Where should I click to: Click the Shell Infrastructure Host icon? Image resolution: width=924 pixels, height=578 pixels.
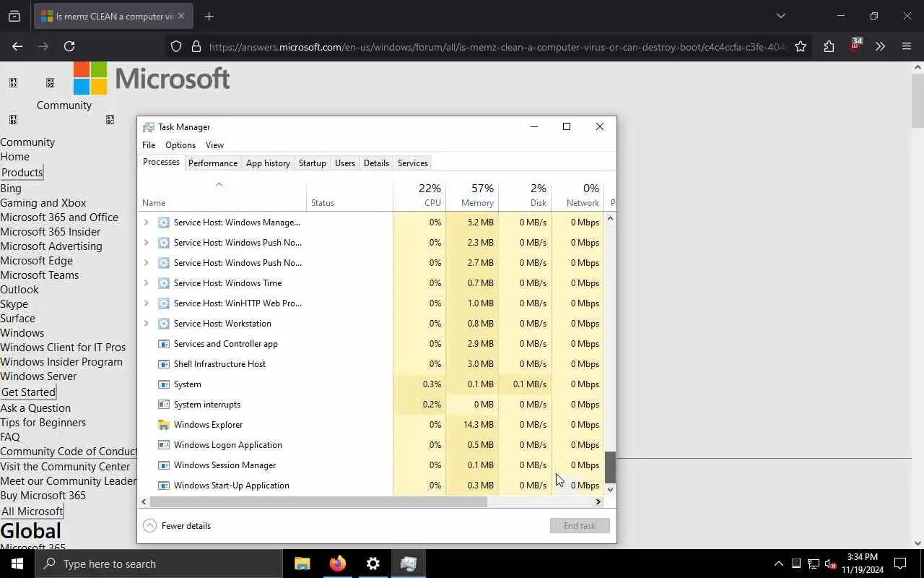coord(164,364)
